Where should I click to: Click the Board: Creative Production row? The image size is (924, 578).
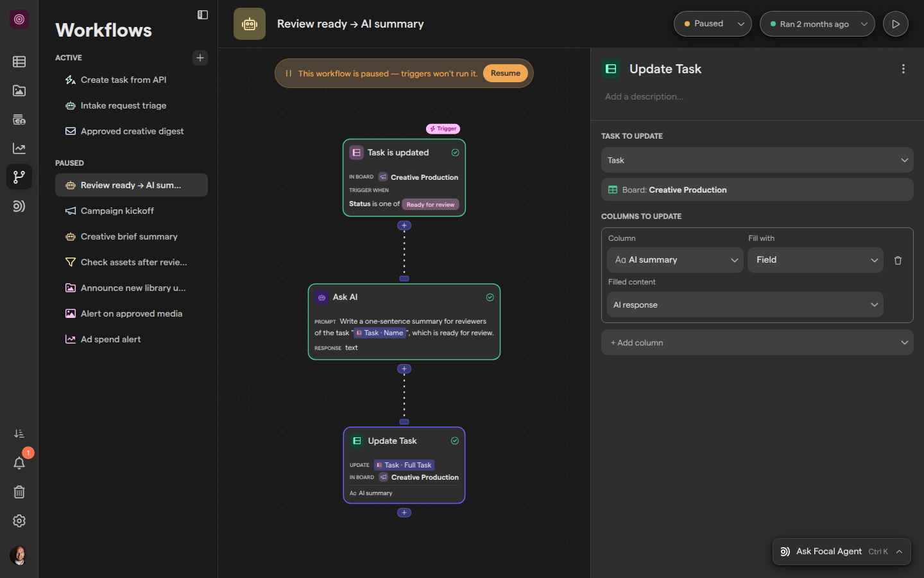[x=757, y=189]
